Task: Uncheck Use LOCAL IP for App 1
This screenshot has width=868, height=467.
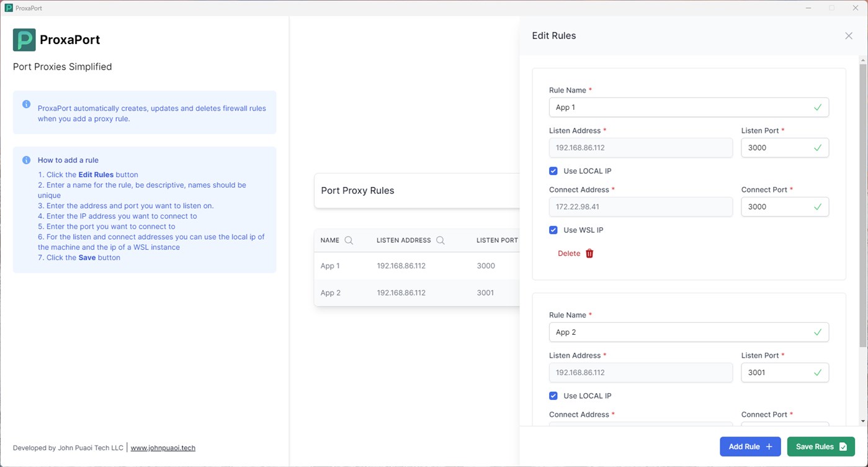Action: 553,171
